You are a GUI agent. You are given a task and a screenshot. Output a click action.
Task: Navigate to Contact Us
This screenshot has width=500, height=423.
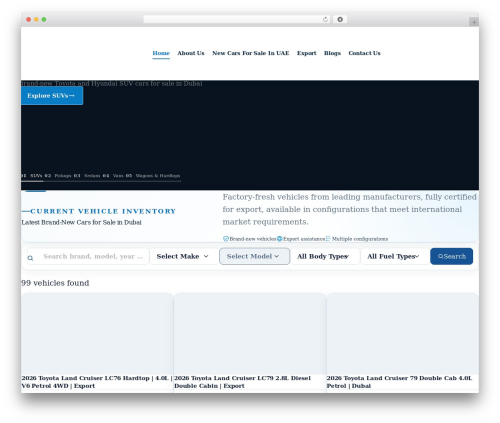coord(364,53)
